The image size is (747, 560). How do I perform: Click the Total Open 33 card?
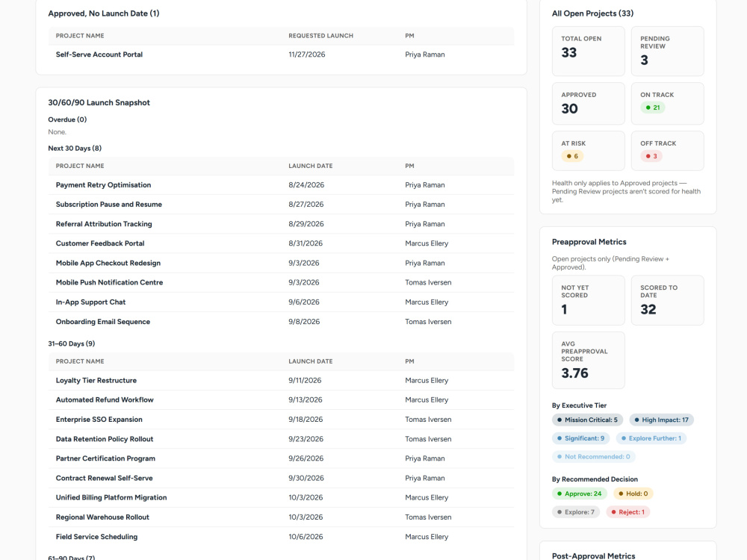click(589, 51)
